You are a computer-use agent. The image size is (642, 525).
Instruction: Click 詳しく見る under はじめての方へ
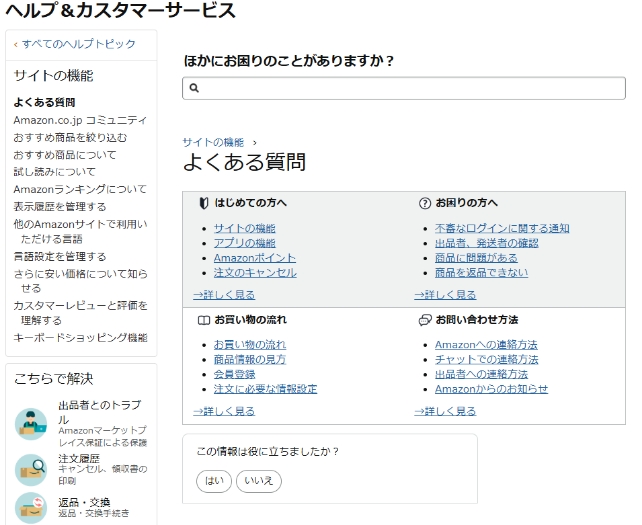click(x=224, y=295)
